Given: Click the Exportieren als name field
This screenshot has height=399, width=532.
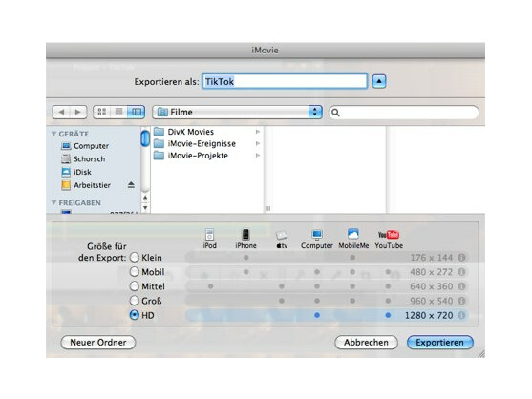Looking at the screenshot, I should [x=285, y=81].
